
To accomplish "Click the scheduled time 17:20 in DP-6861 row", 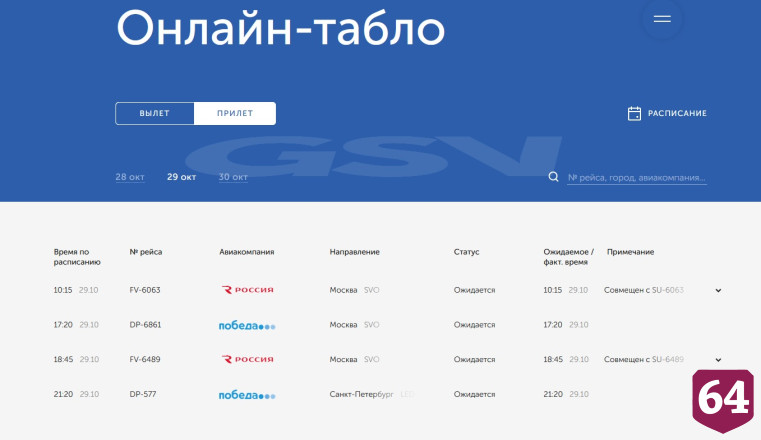I will [x=63, y=325].
